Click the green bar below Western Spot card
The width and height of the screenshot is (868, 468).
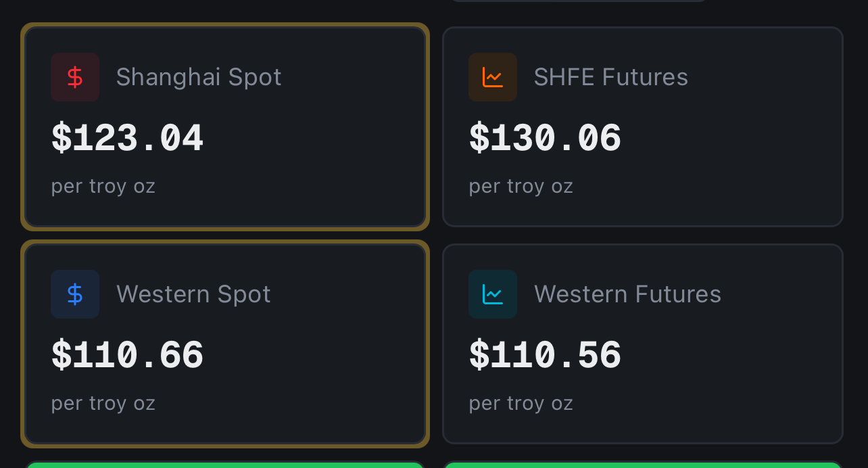coord(225,465)
